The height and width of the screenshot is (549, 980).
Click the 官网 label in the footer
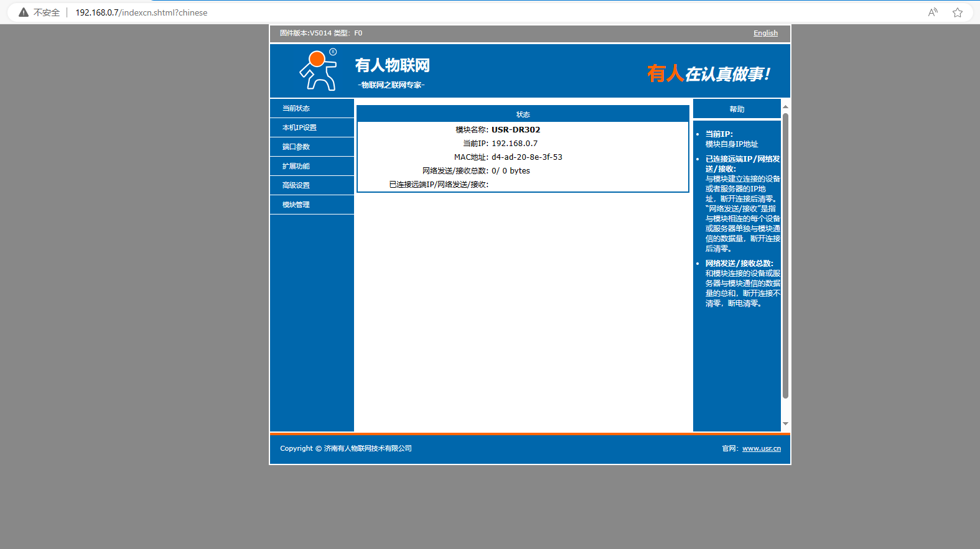coord(730,448)
